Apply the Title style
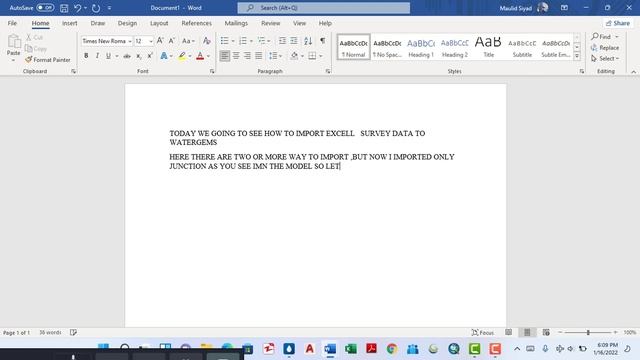This screenshot has width=640, height=360. pyautogui.click(x=489, y=47)
